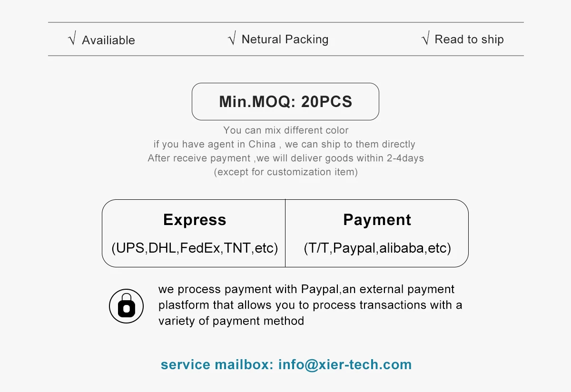Click the 2-4days delivery notice line

point(285,158)
